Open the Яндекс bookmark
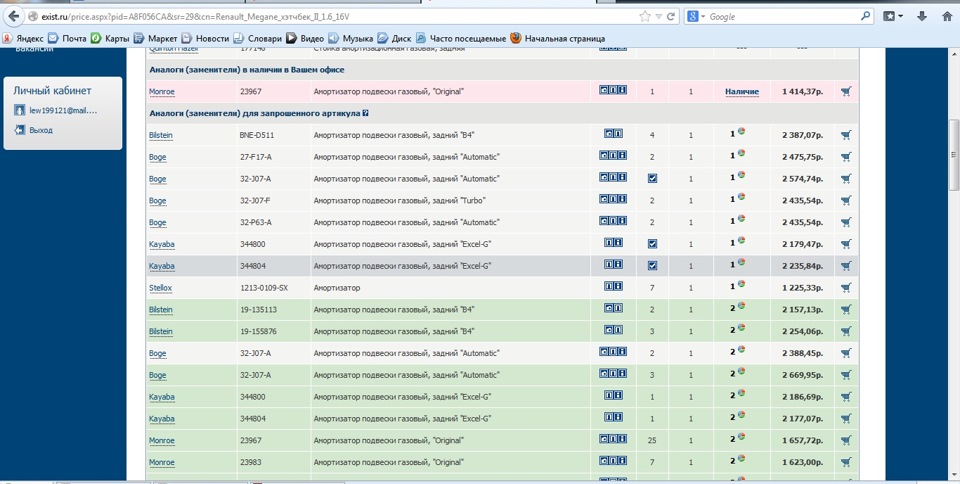The height and width of the screenshot is (484, 960). coord(23,39)
